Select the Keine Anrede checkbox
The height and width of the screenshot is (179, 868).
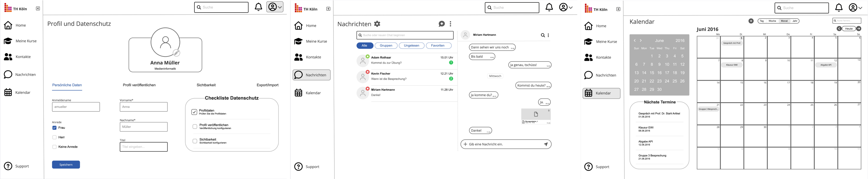point(54,147)
